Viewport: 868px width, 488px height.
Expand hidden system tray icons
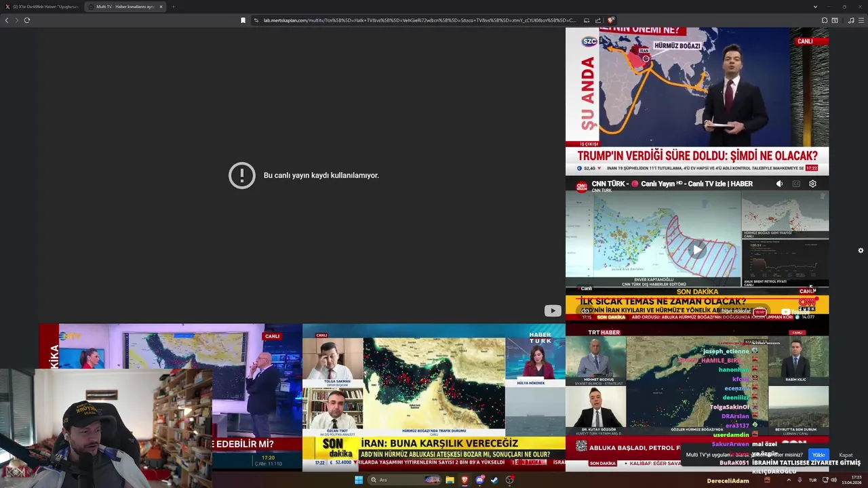click(x=788, y=480)
